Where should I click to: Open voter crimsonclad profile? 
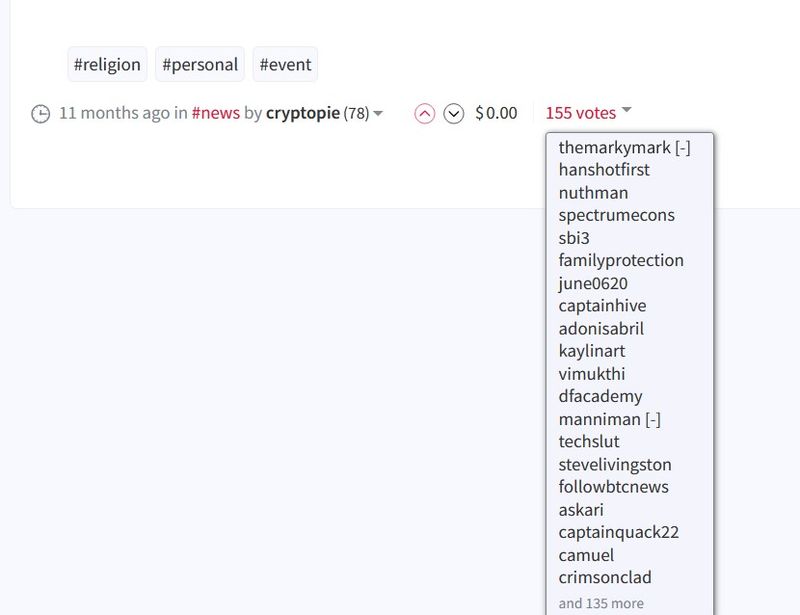(x=605, y=577)
